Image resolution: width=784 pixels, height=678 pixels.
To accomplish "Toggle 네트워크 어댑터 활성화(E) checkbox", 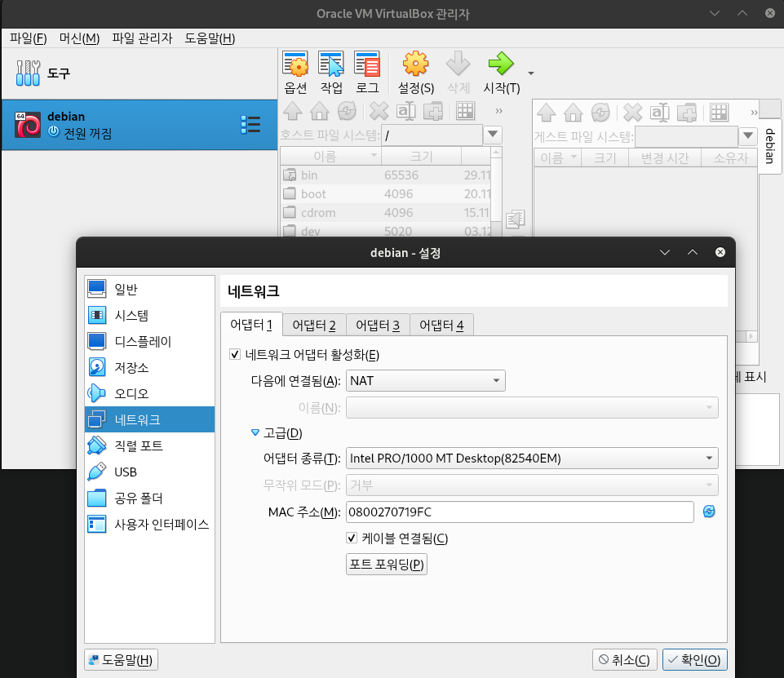I will point(235,354).
